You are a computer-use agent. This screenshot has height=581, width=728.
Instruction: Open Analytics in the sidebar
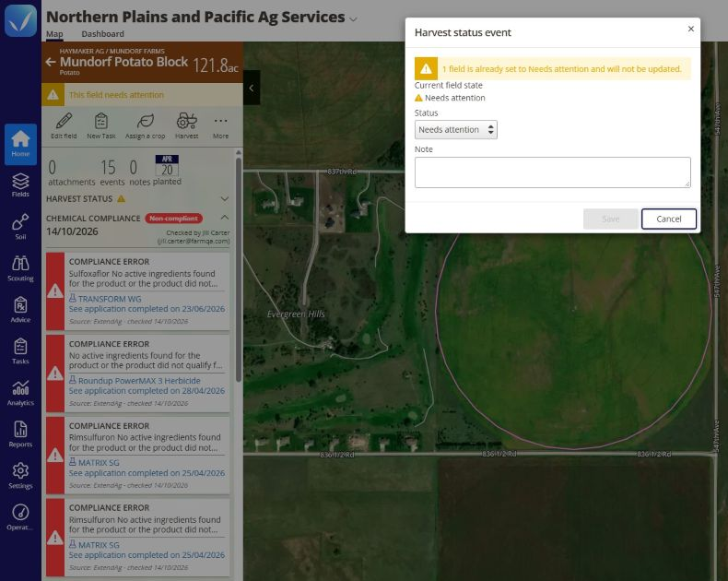(x=20, y=393)
